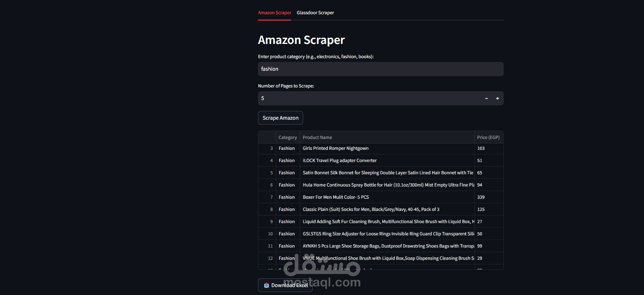Click the Number of Pages input field
Image resolution: width=644 pixels, height=295 pixels.
368,98
